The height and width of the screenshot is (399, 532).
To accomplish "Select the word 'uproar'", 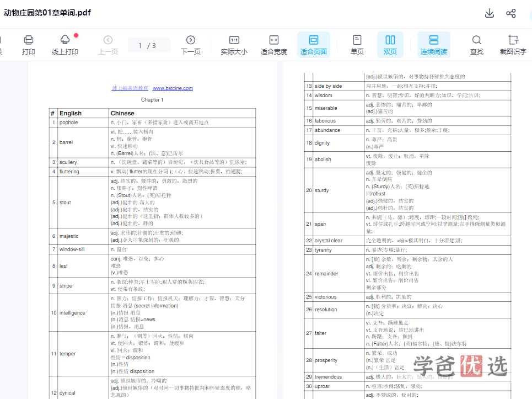I will point(322,386).
